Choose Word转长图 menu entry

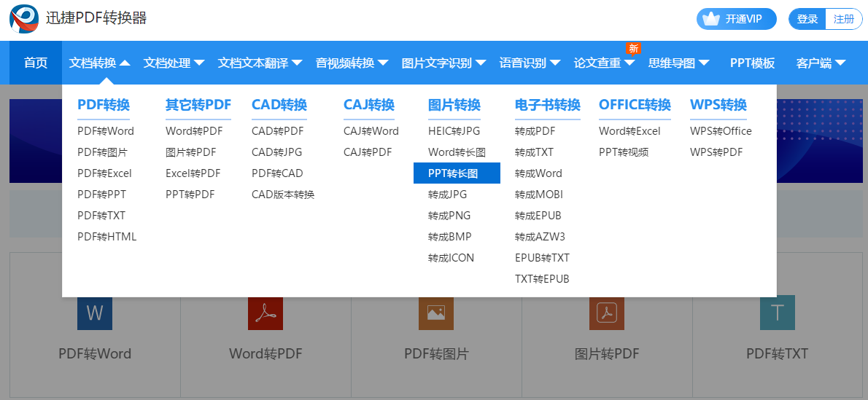point(457,152)
